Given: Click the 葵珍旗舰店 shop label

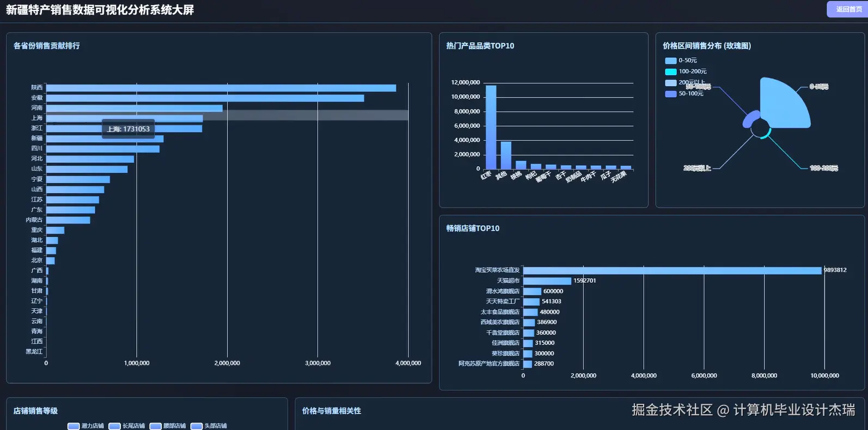Looking at the screenshot, I should point(505,354).
